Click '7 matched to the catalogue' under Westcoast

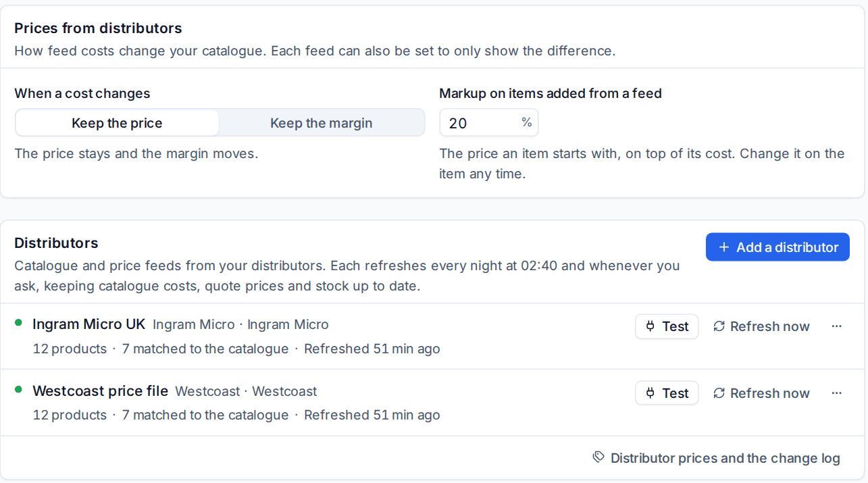(x=205, y=415)
